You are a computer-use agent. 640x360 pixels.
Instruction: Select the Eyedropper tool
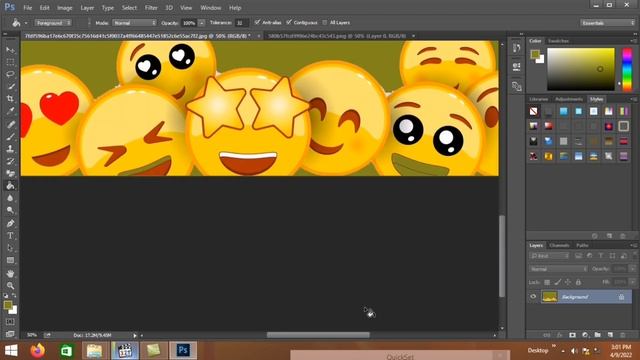click(10, 111)
